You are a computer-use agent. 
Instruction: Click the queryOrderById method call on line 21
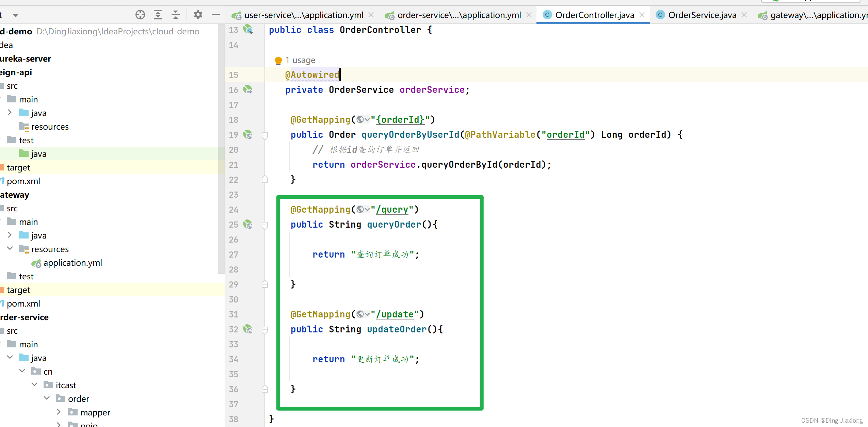[x=460, y=165]
